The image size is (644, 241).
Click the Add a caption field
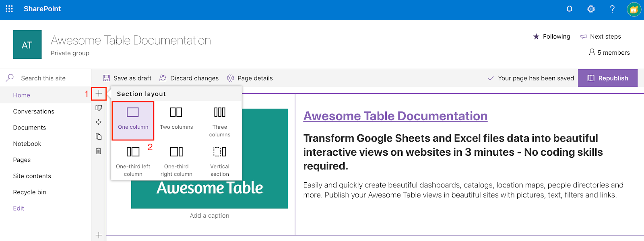pyautogui.click(x=209, y=216)
